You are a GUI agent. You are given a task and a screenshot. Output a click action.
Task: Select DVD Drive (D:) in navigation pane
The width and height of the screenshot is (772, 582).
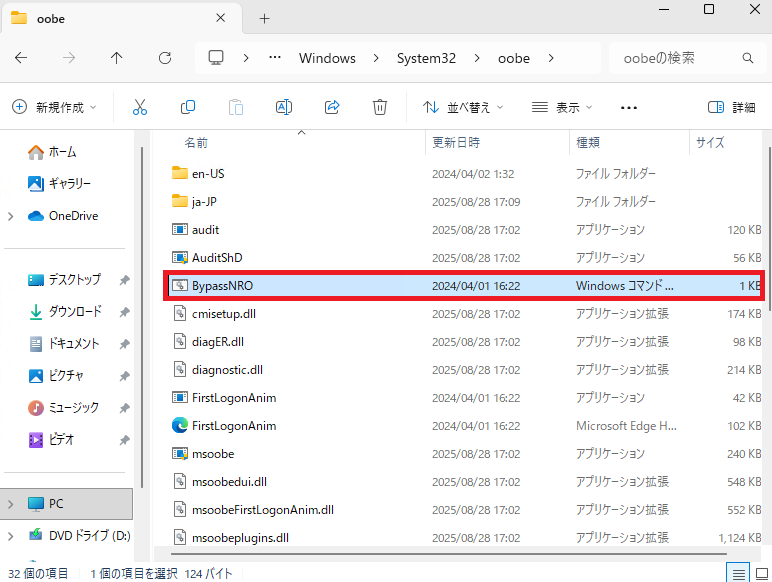click(x=79, y=536)
